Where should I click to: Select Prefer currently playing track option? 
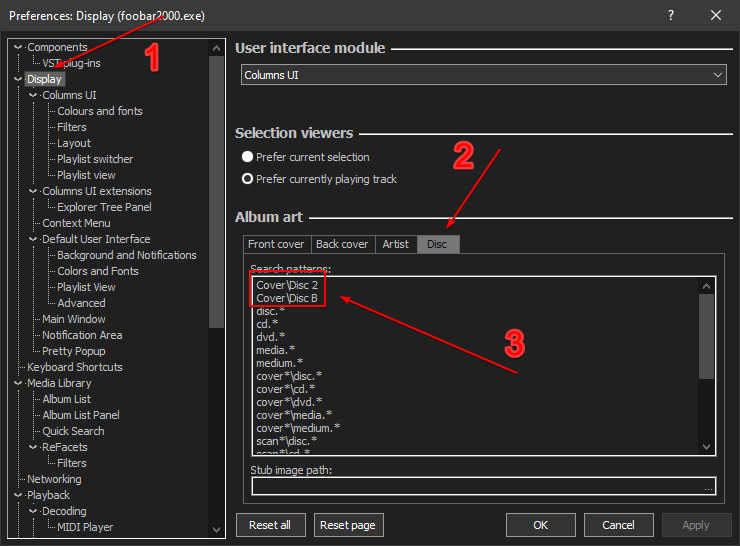pyautogui.click(x=248, y=179)
